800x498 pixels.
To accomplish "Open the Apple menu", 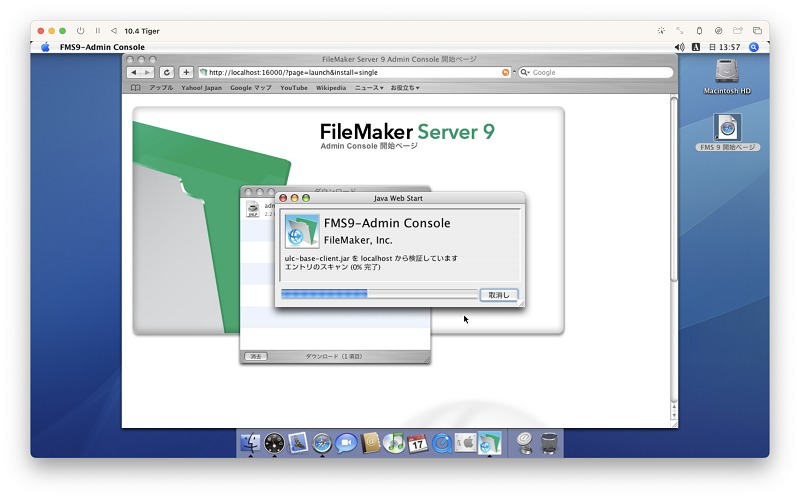I will [45, 47].
